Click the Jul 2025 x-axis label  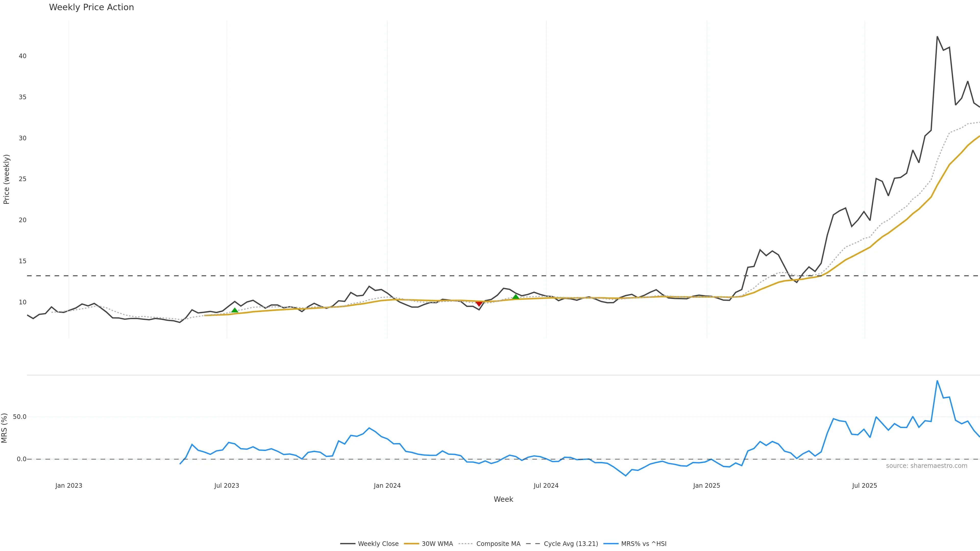pos(864,486)
